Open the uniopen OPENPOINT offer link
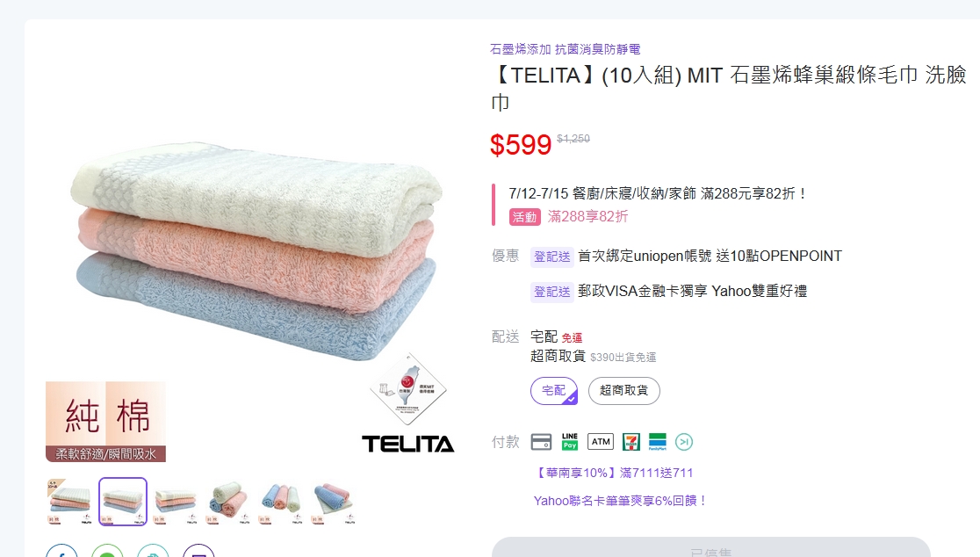The height and width of the screenshot is (557, 980). tap(710, 257)
